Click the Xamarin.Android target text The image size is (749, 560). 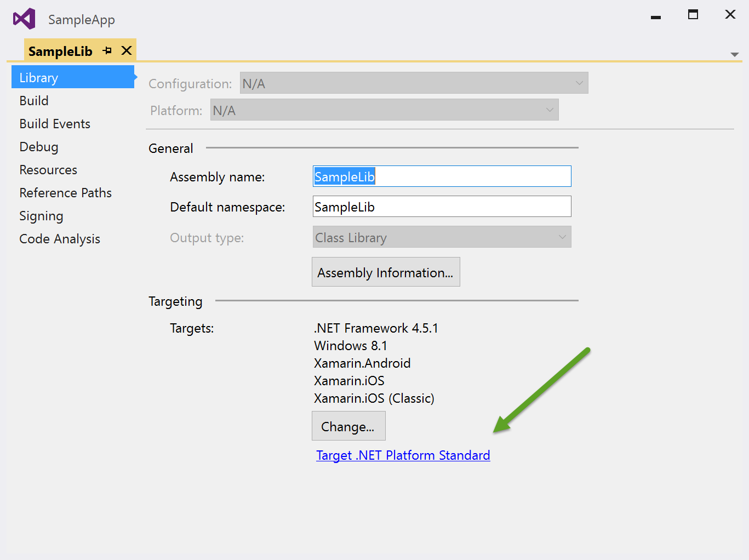coord(362,363)
